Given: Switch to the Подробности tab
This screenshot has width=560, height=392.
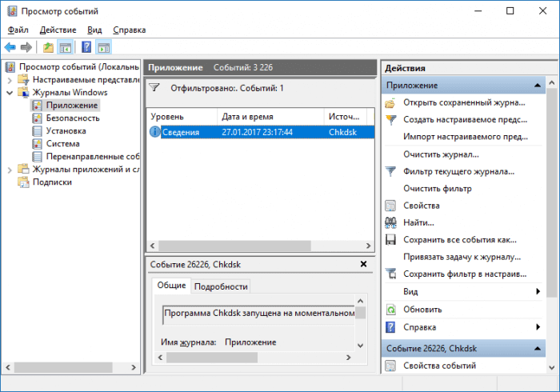Looking at the screenshot, I should tap(221, 286).
